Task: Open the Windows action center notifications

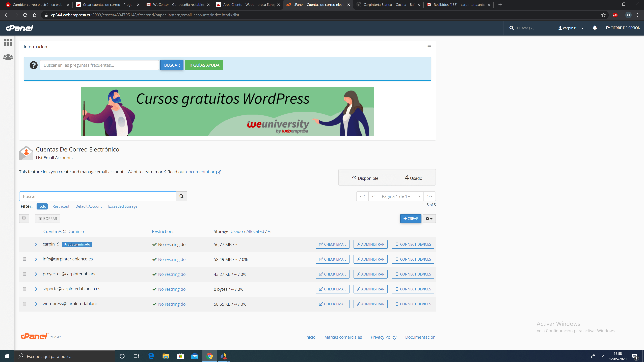Action: coord(634,356)
